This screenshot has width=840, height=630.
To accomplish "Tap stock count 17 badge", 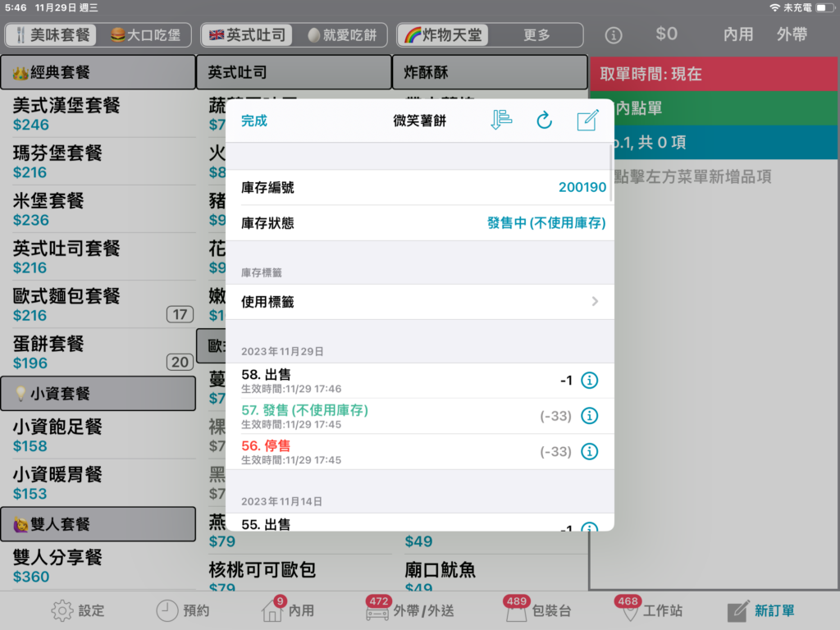I will coord(180,314).
